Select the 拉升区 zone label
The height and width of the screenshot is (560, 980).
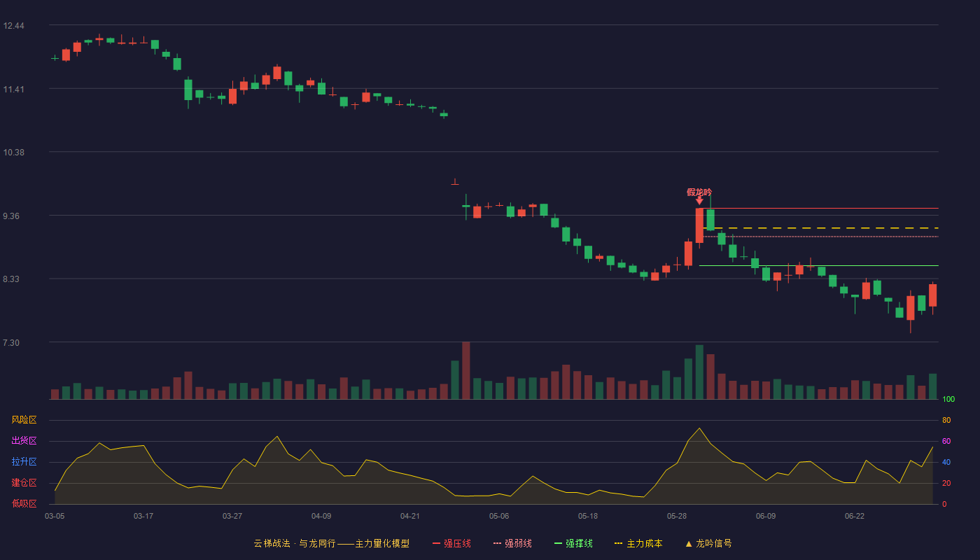(24, 462)
